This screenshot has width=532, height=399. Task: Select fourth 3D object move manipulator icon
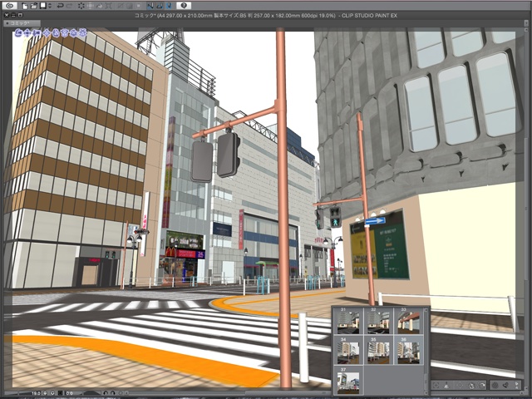click(x=47, y=33)
